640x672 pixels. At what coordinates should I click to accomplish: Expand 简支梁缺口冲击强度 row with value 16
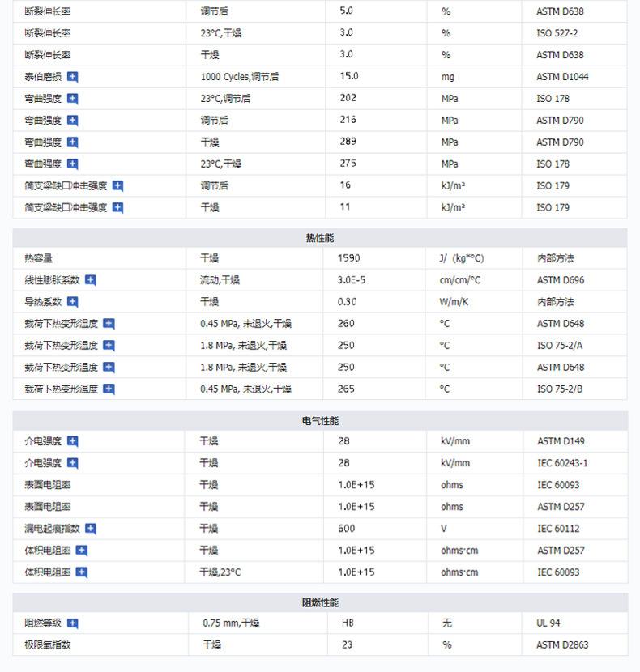pyautogui.click(x=117, y=186)
